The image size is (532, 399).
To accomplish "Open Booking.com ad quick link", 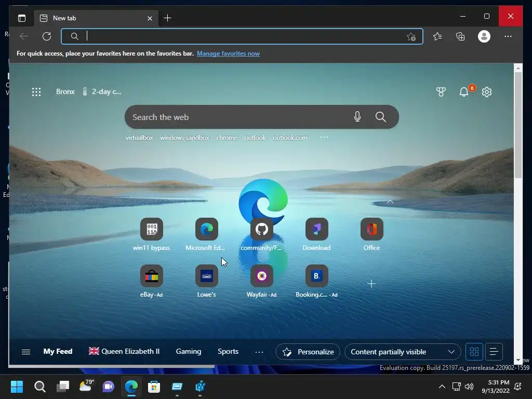I will [x=316, y=281].
